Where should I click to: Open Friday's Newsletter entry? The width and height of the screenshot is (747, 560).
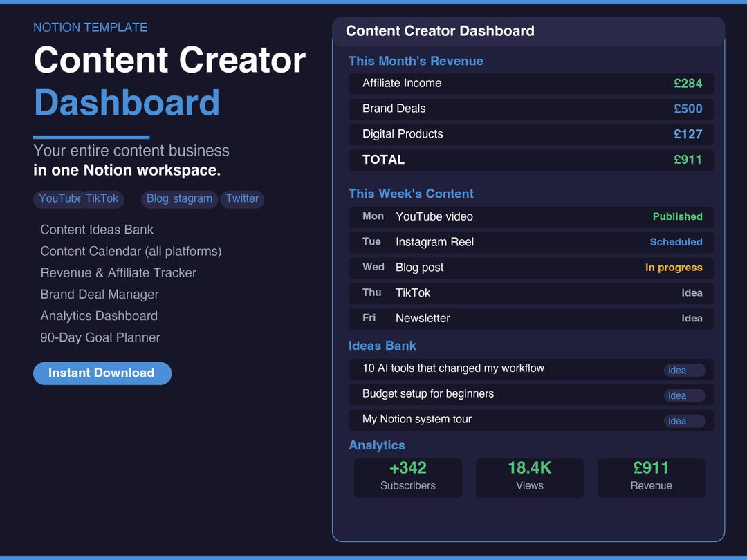531,319
